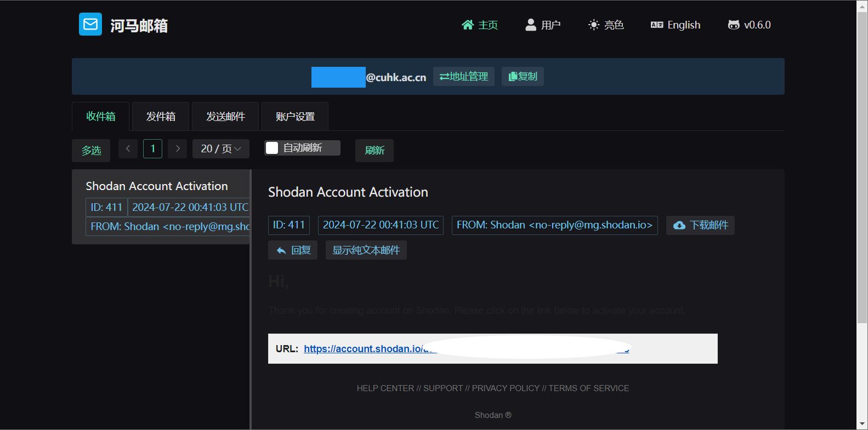Open the 用户 user menu
Viewport: 868px width, 430px height.
click(x=543, y=25)
